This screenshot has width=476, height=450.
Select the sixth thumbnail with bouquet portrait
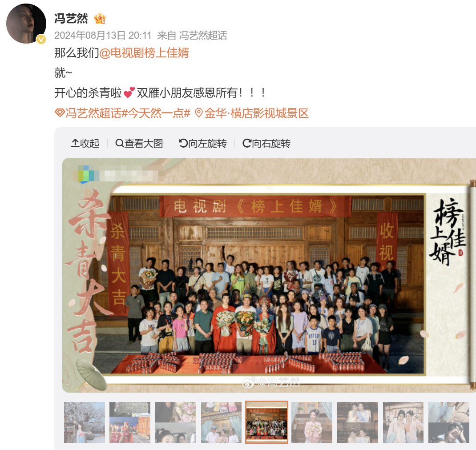(312, 422)
